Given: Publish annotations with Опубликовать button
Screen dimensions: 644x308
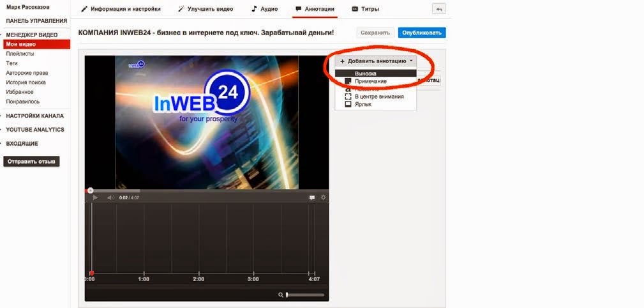Looking at the screenshot, I should coord(422,33).
